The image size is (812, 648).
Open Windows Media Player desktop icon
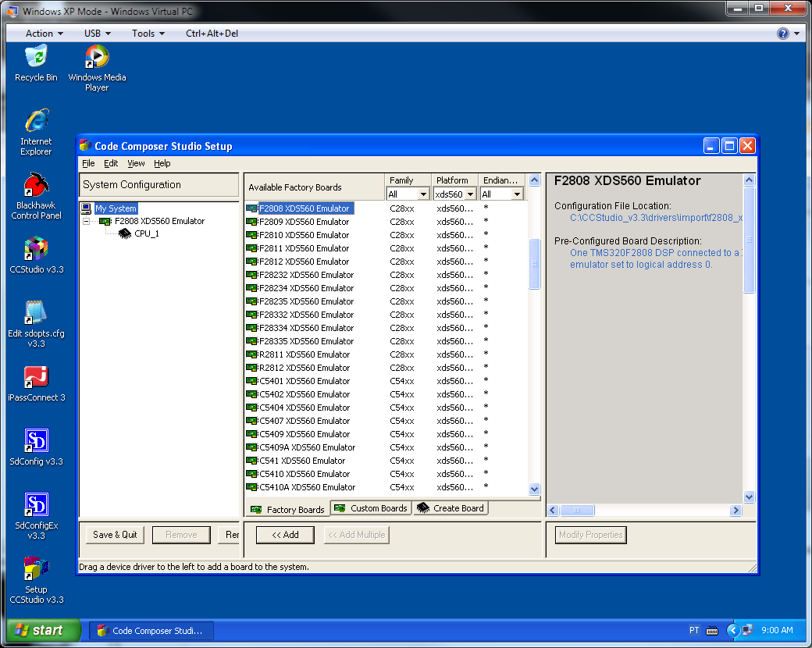[x=97, y=68]
